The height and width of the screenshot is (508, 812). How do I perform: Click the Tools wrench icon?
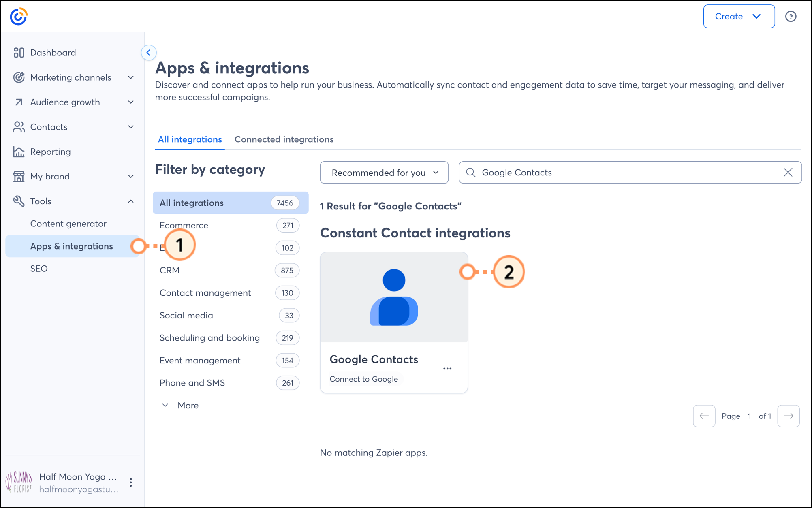19,201
